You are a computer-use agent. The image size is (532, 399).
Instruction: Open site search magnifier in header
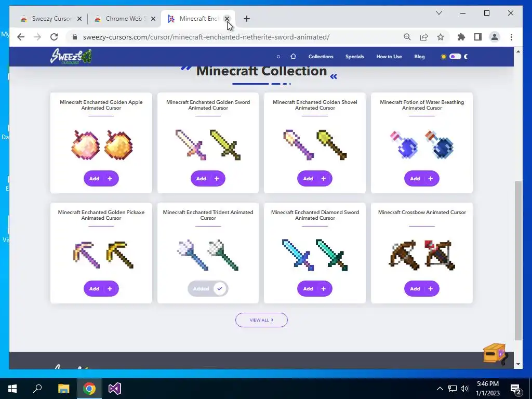click(278, 57)
